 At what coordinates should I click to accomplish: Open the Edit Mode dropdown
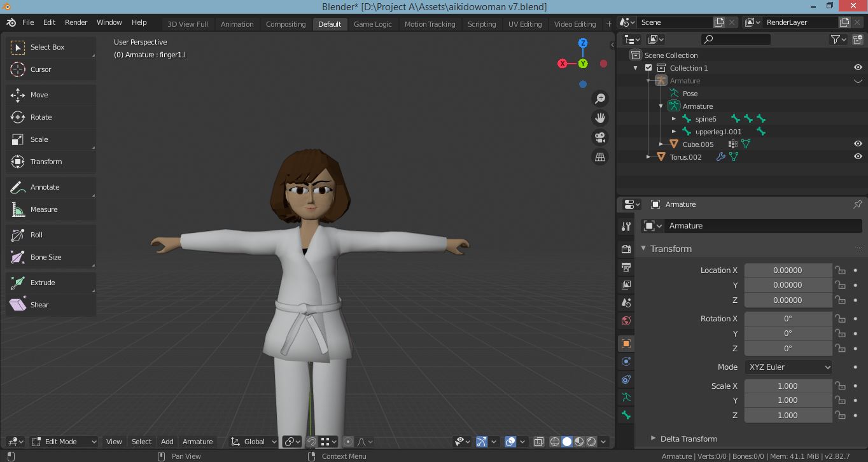click(64, 442)
